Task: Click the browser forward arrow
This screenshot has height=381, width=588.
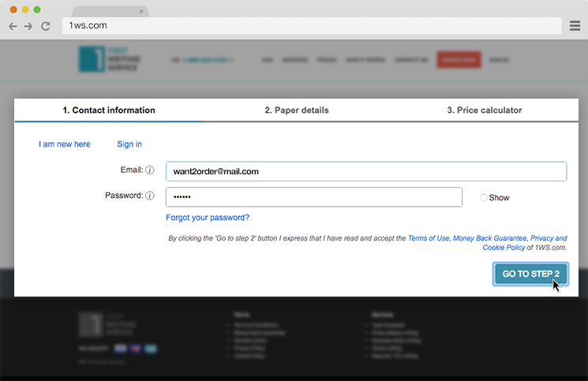Action: tap(28, 26)
